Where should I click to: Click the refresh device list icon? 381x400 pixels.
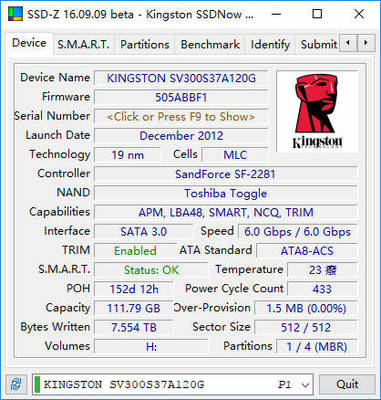[x=16, y=384]
